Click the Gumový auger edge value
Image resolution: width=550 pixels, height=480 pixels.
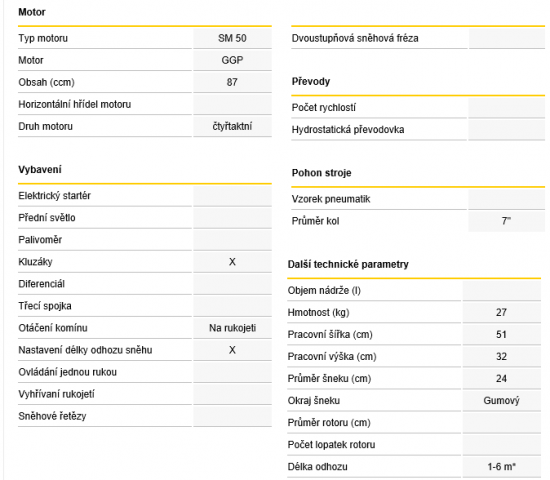click(501, 400)
